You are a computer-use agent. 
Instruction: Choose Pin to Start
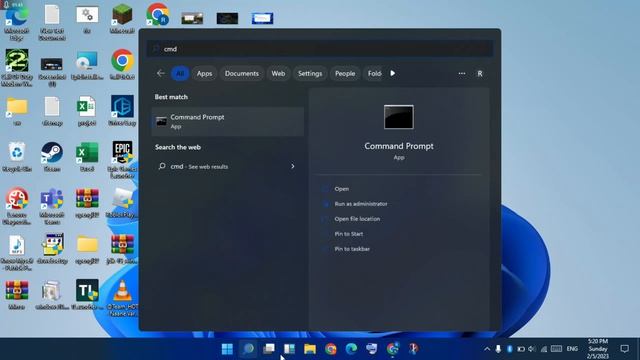tap(349, 234)
